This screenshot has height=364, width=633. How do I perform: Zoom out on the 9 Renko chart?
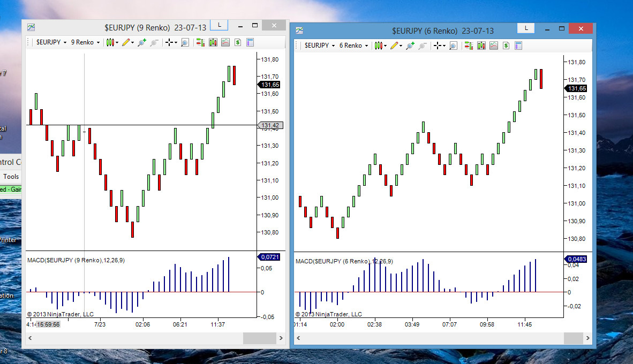coord(154,42)
